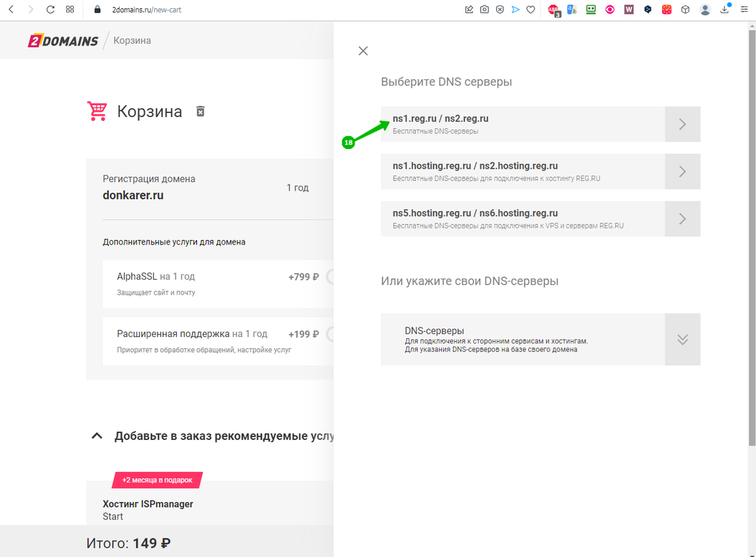Image resolution: width=756 pixels, height=557 pixels.
Task: Select ns1.reg.ru / ns2.reg.ru DNS servers
Action: tap(541, 124)
